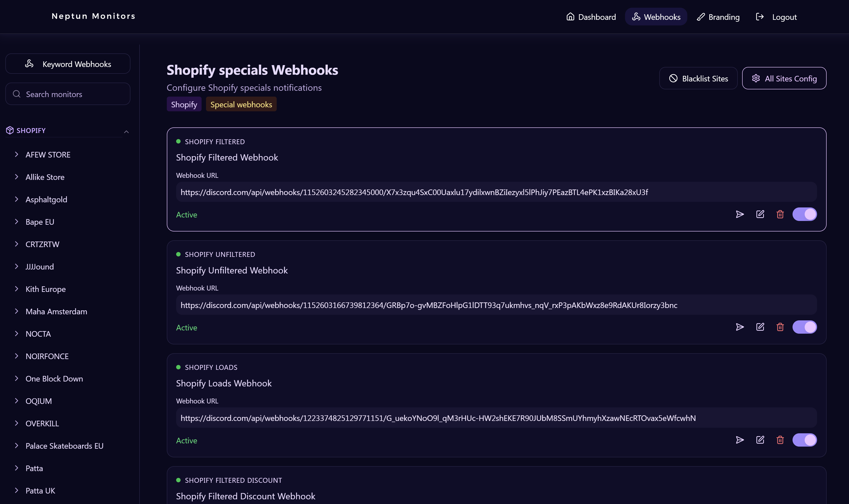Click the All Sites Config button
849x504 pixels.
(784, 78)
